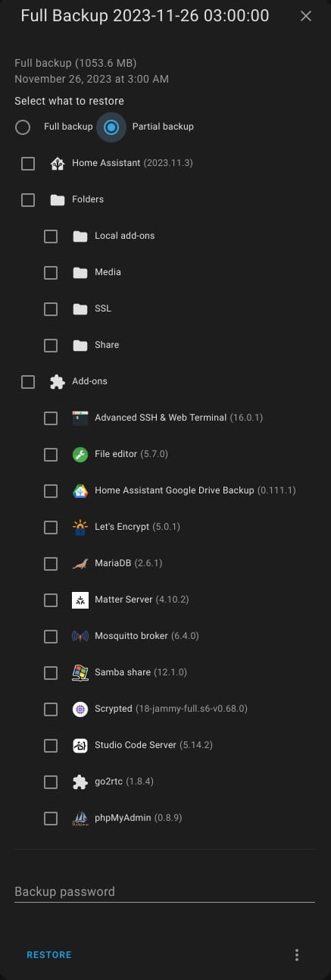Enable the go2rtc add-on checkbox

pyautogui.click(x=51, y=781)
